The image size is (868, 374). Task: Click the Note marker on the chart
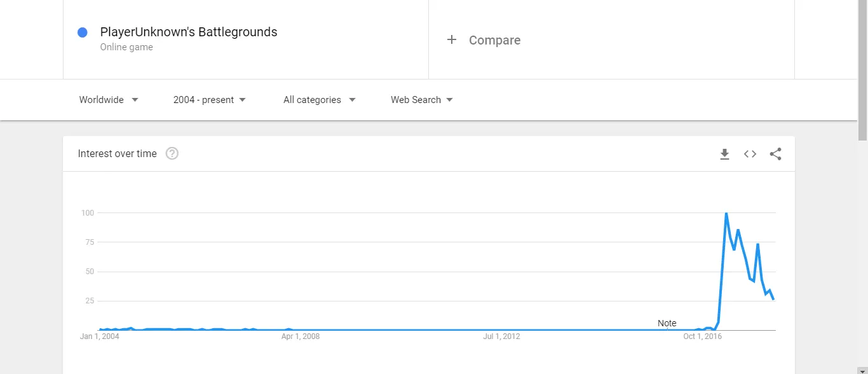(x=667, y=323)
